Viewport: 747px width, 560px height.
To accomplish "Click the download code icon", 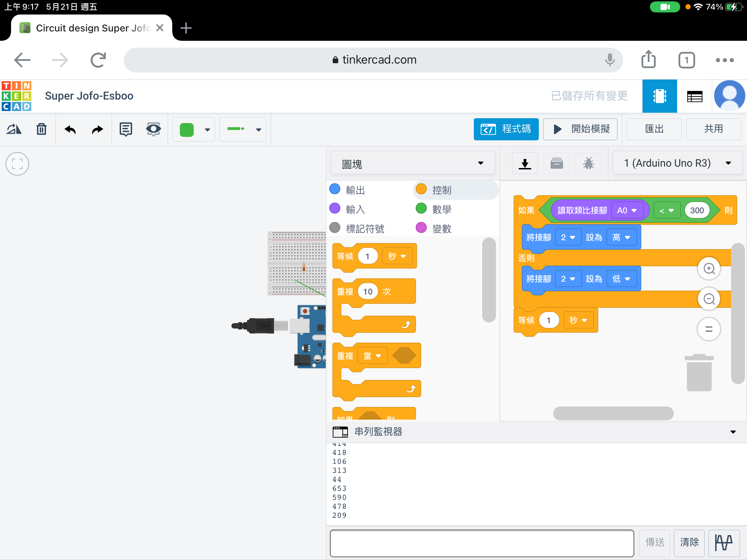I will point(525,163).
